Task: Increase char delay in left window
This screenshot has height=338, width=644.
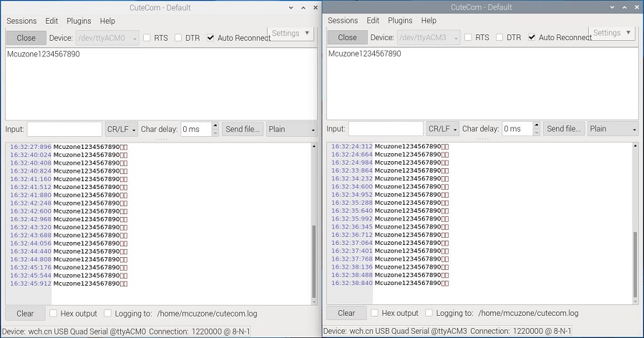Action: pos(215,125)
